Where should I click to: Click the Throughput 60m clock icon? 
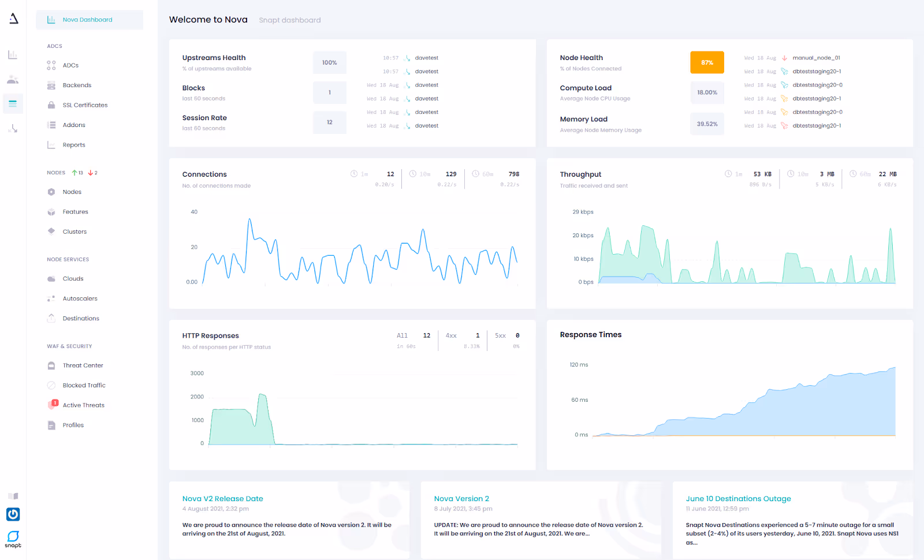853,174
